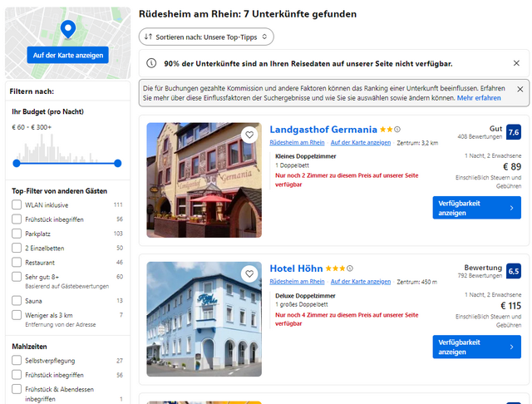The width and height of the screenshot is (532, 404).
Task: Click the € 89 price
Action: tap(512, 167)
